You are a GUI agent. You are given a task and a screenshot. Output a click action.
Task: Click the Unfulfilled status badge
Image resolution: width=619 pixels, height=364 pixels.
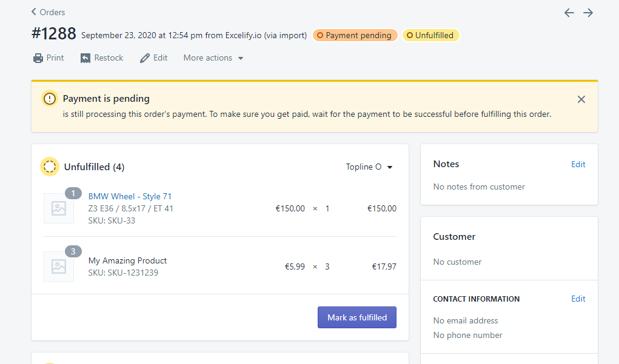coord(430,35)
